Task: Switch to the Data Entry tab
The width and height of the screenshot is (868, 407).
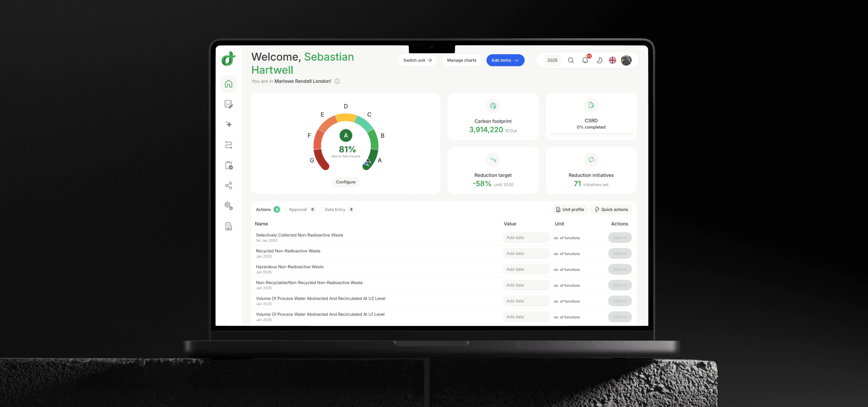Action: point(339,210)
